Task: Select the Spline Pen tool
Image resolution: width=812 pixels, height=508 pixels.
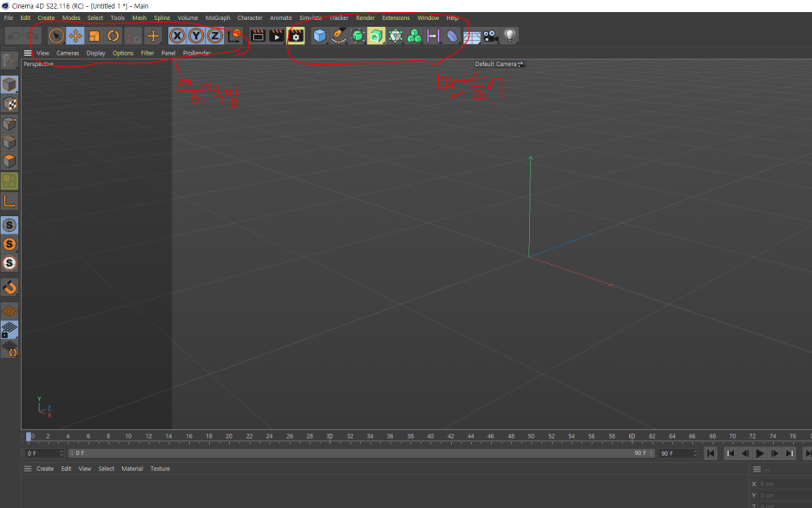Action: pos(338,36)
